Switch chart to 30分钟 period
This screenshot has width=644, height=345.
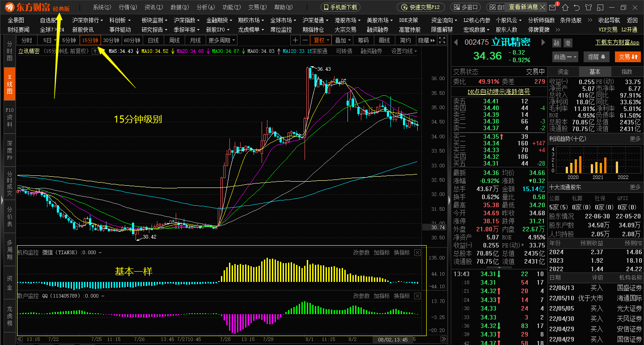point(111,40)
